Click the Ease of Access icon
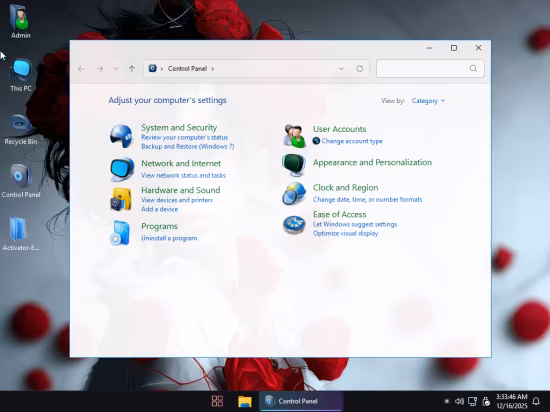 [294, 224]
